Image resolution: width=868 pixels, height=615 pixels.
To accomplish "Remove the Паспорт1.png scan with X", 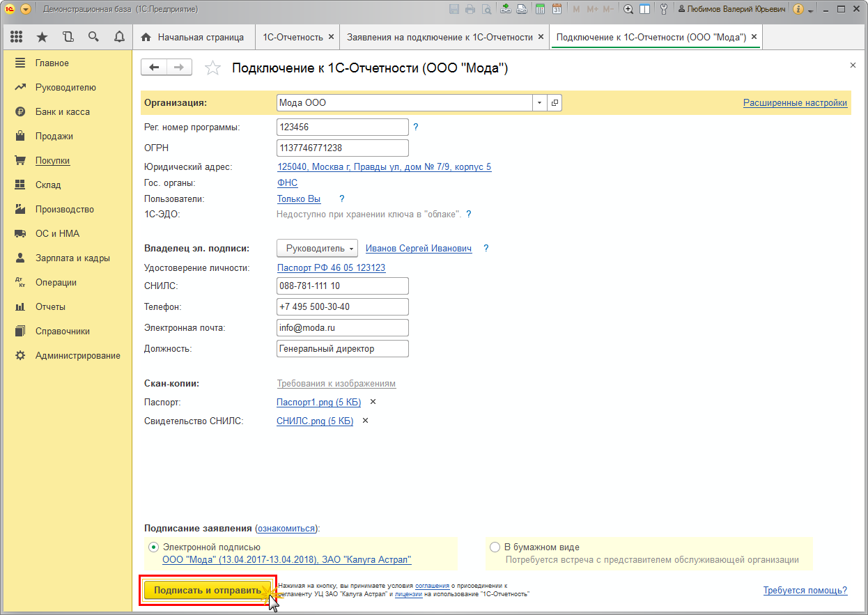I will pyautogui.click(x=373, y=402).
